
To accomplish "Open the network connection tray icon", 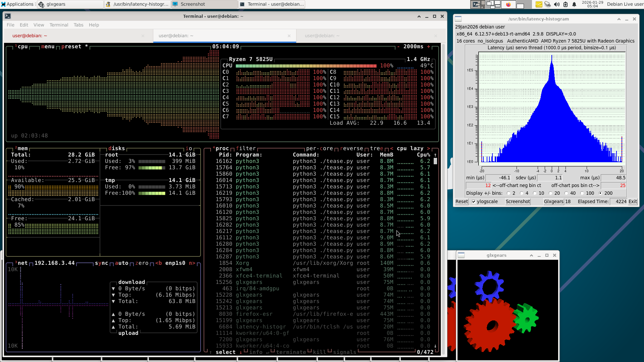I will [547, 4].
